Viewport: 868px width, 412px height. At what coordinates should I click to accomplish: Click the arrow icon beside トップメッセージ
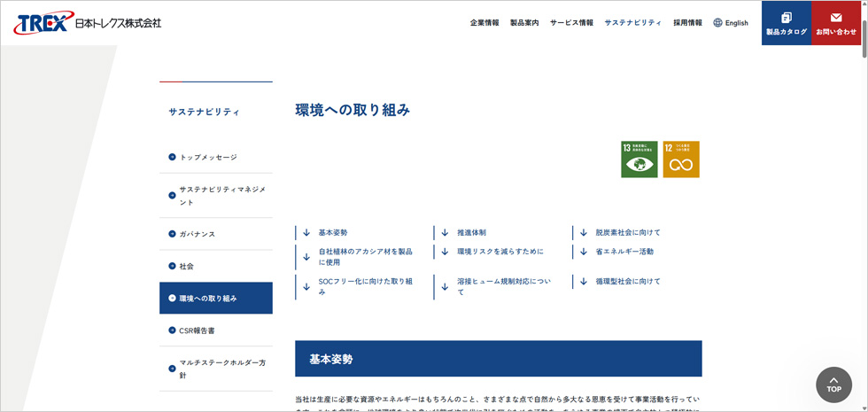point(172,157)
